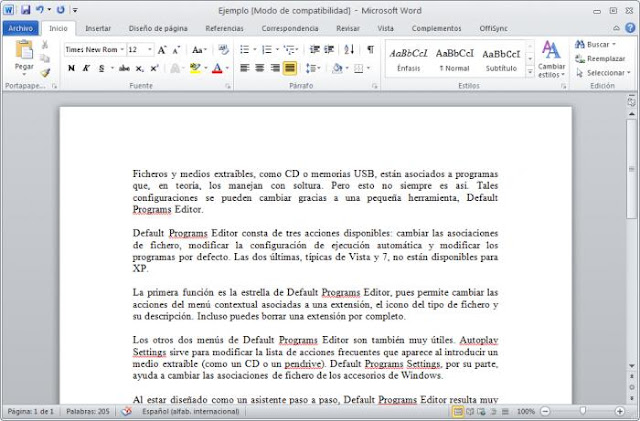Click the 100% zoom level

[526, 411]
